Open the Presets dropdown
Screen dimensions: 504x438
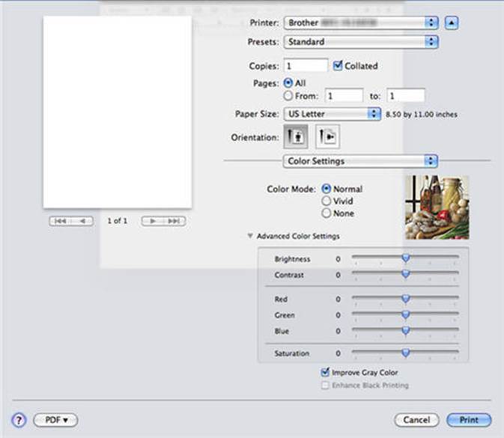(359, 42)
